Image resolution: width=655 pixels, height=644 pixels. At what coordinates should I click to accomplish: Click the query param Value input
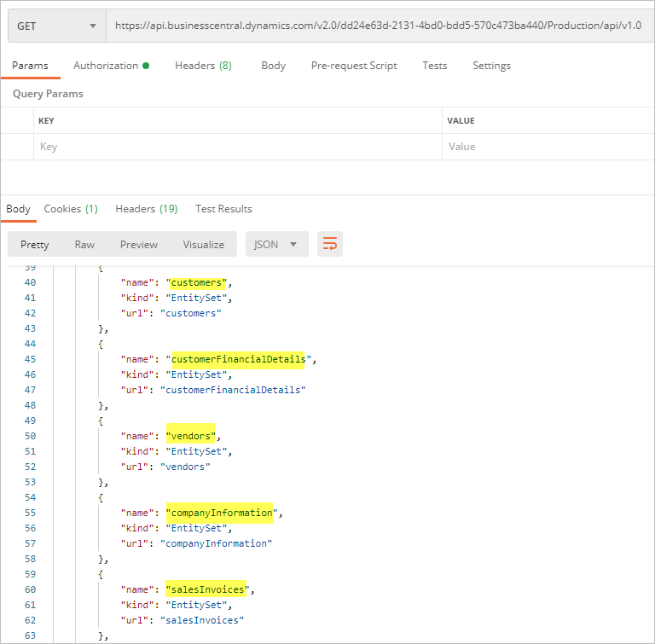(x=548, y=147)
